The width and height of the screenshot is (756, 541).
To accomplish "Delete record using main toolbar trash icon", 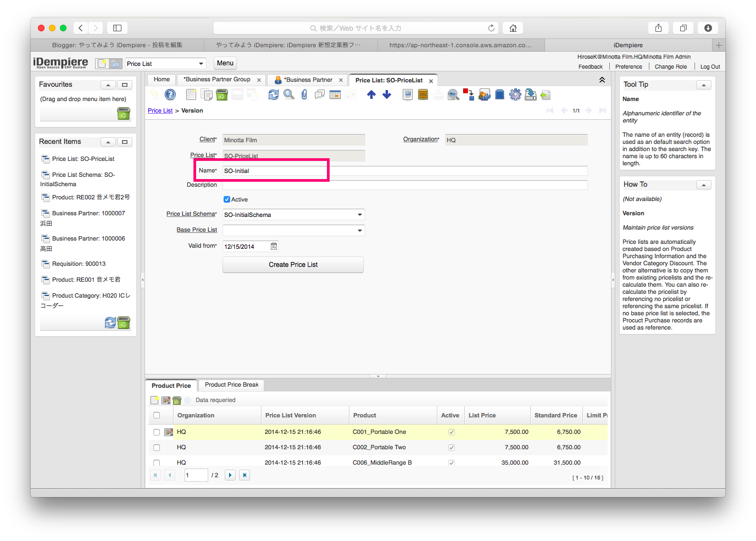I will coord(222,94).
